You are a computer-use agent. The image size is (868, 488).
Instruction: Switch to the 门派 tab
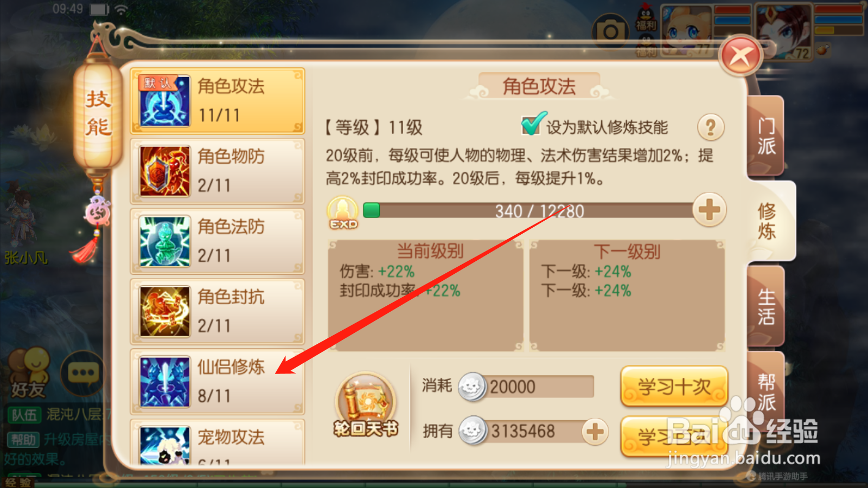click(x=766, y=137)
